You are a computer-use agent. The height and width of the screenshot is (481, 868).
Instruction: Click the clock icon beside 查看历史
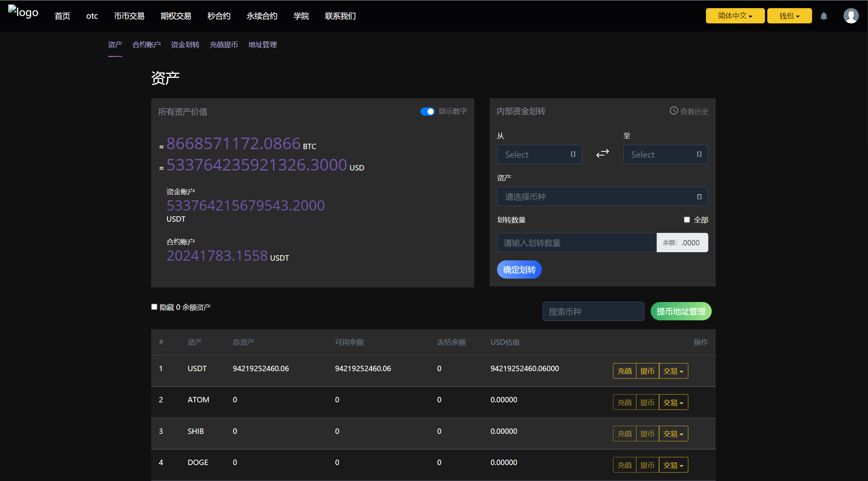pos(673,111)
